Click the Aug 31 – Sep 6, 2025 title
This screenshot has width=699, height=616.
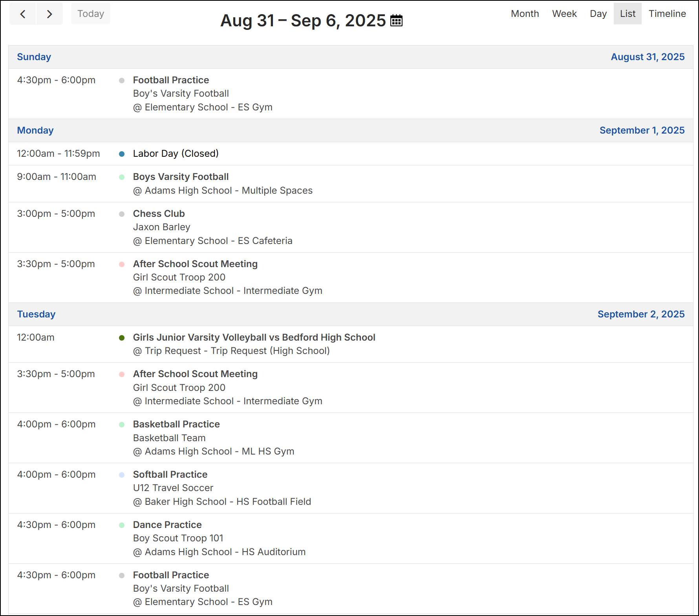tap(303, 20)
